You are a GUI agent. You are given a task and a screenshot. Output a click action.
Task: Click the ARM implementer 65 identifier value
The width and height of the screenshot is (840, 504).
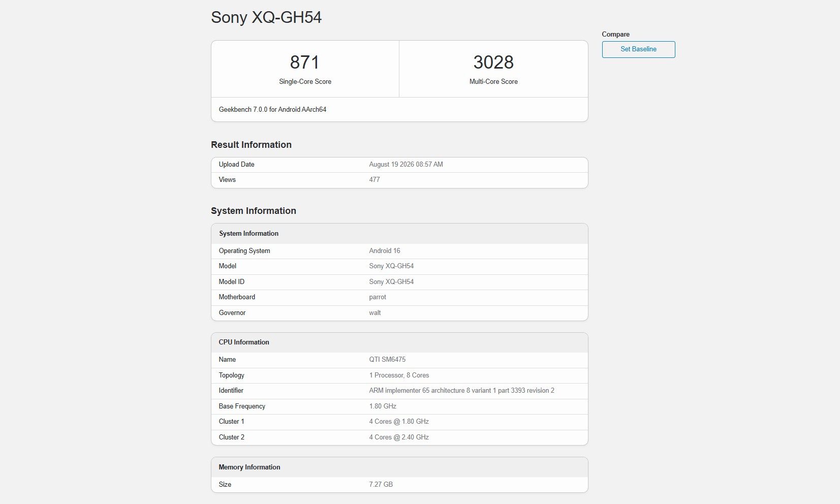point(461,391)
